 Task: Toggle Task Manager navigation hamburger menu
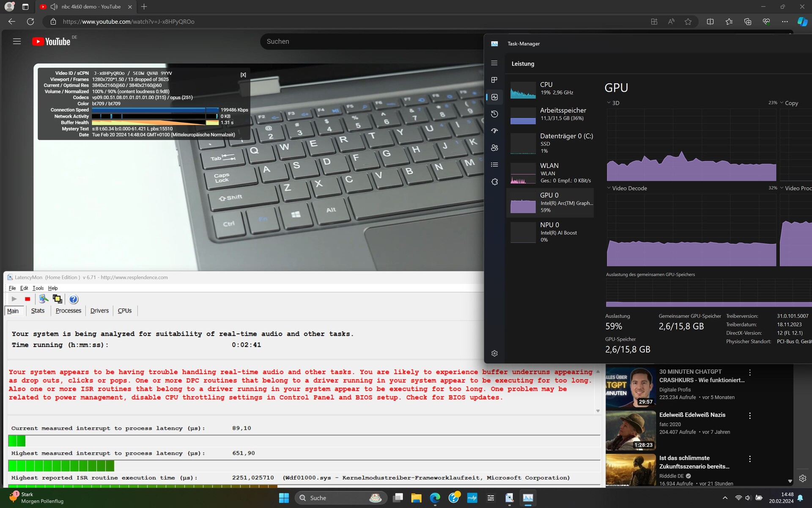(x=494, y=63)
